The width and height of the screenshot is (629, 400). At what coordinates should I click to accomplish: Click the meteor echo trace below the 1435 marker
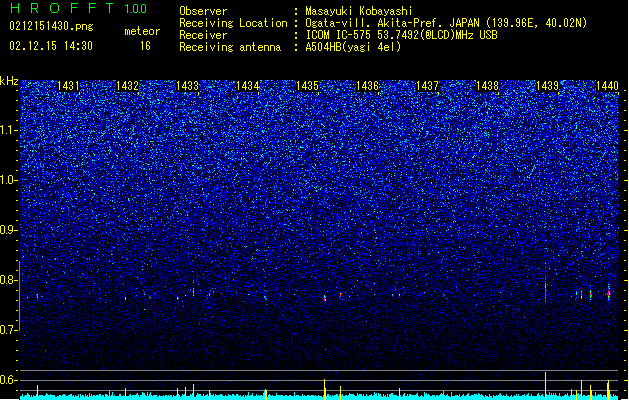pyautogui.click(x=325, y=298)
